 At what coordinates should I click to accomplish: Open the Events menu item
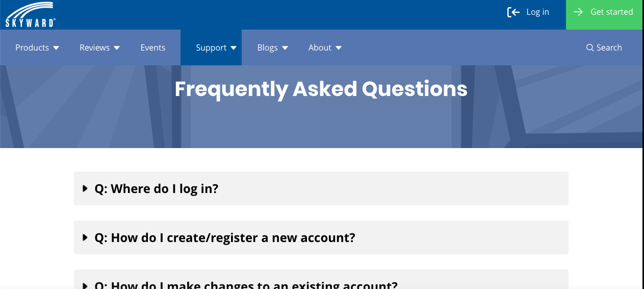point(153,47)
